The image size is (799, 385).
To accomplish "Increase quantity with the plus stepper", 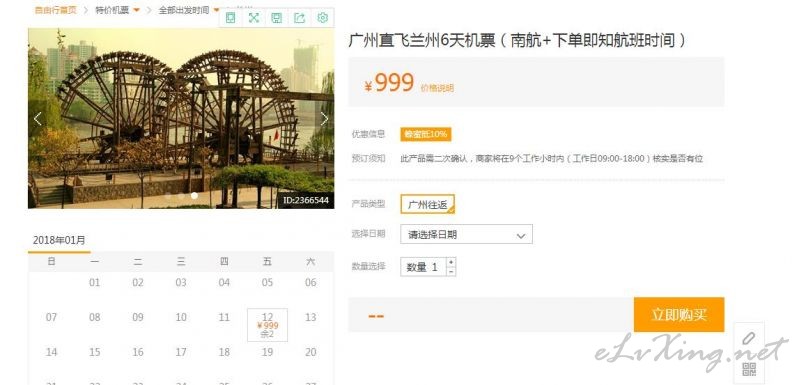I will (451, 262).
